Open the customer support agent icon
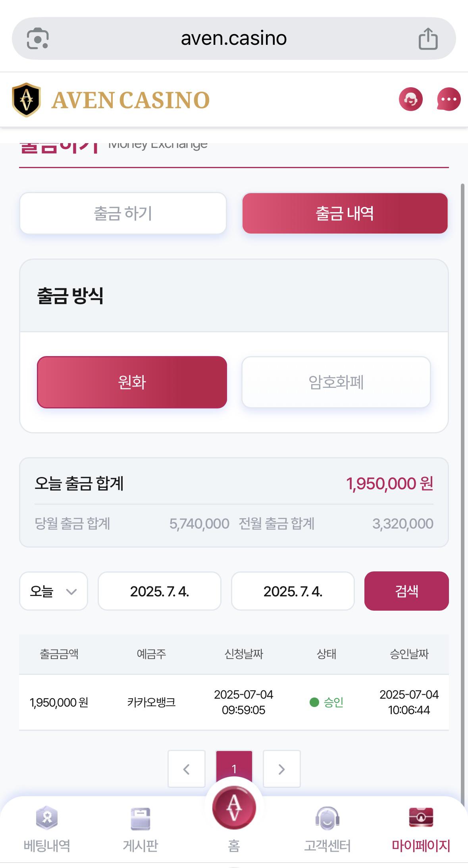Viewport: 468px width, 868px height. (x=410, y=99)
